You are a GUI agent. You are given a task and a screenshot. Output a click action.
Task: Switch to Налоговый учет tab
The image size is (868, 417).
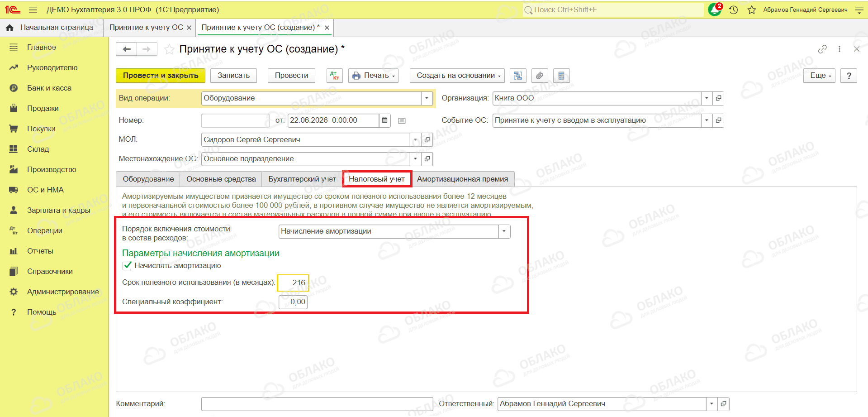[377, 179]
